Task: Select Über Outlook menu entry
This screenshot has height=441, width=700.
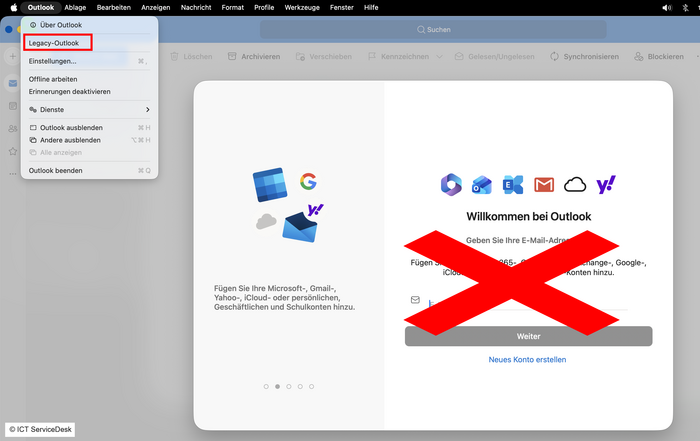Action: point(89,25)
